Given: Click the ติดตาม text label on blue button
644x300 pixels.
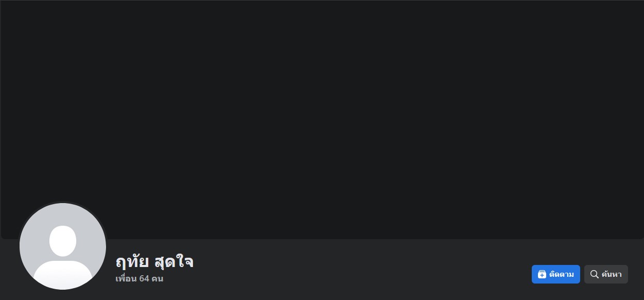Looking at the screenshot, I should tap(562, 274).
